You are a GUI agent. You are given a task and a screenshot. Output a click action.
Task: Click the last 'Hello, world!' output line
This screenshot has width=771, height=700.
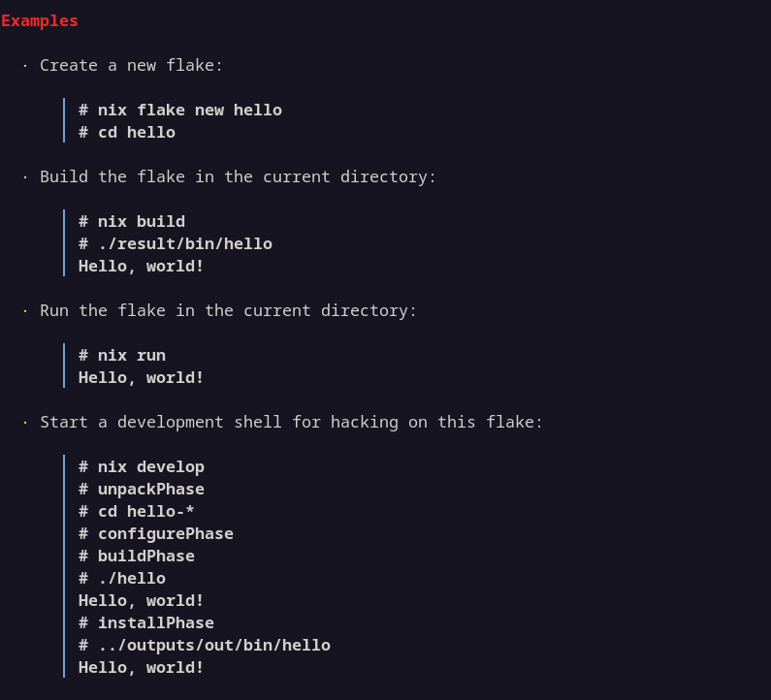tap(142, 667)
